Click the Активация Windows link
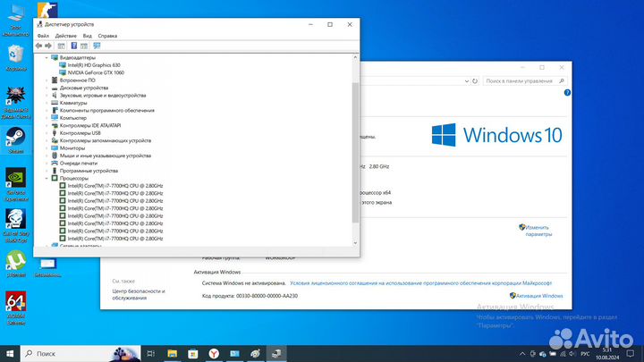644x362 pixels. pos(539,296)
